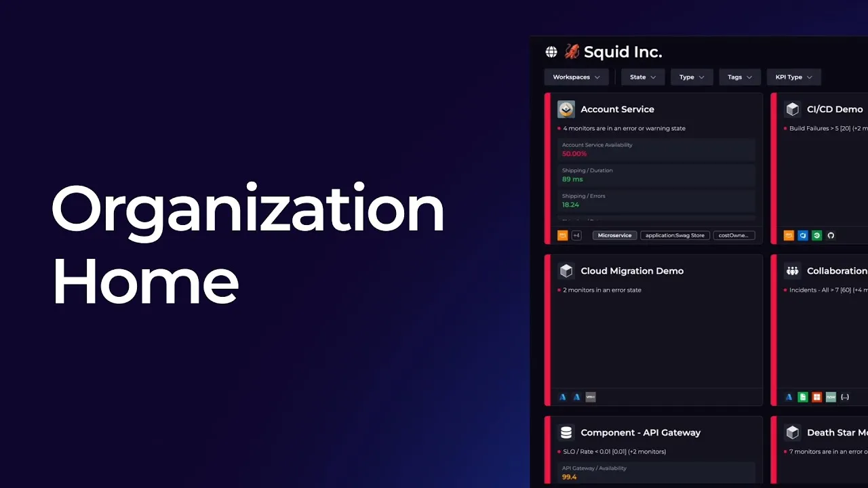Click the GitHub icon on CI/CD Demo
The width and height of the screenshot is (868, 488).
pos(831,235)
